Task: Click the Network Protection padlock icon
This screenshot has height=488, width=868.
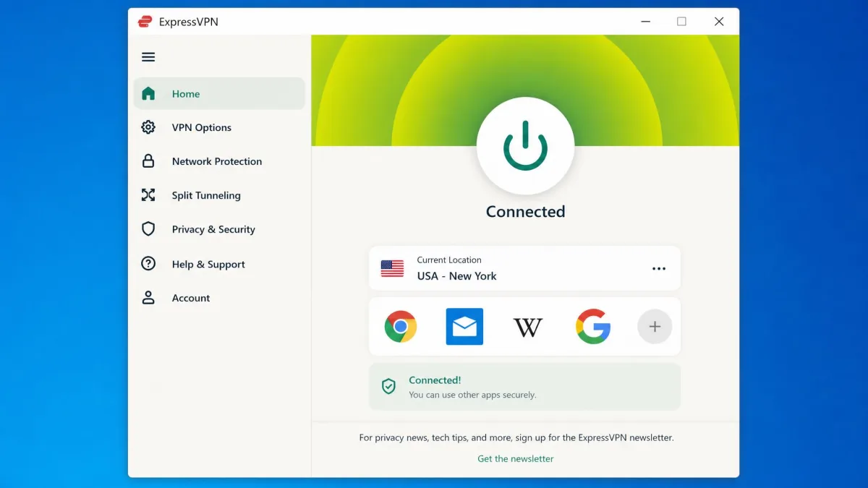Action: pyautogui.click(x=148, y=161)
